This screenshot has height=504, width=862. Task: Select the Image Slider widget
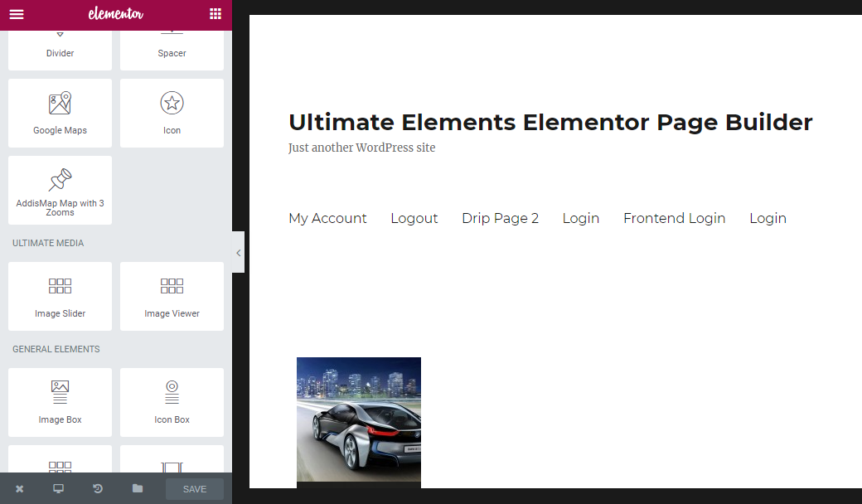[x=60, y=296]
